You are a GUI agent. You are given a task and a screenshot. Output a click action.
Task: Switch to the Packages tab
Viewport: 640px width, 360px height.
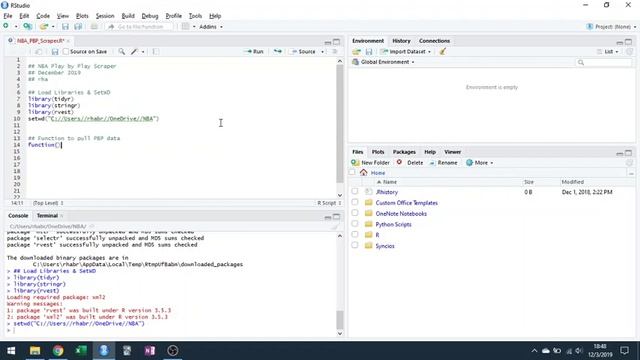404,152
